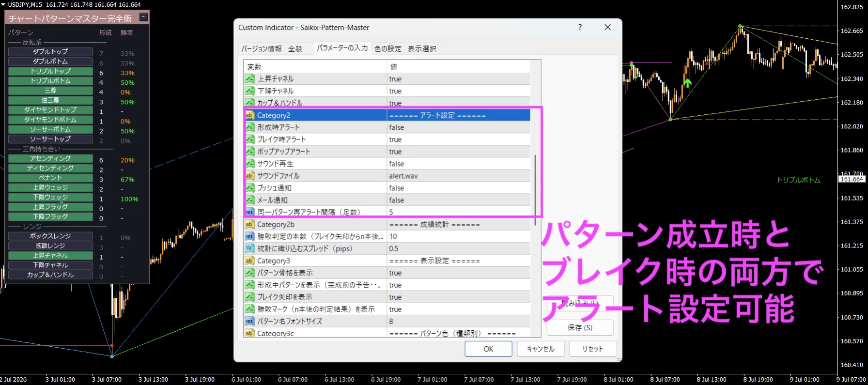Select the false value of 形成時アラート

458,127
